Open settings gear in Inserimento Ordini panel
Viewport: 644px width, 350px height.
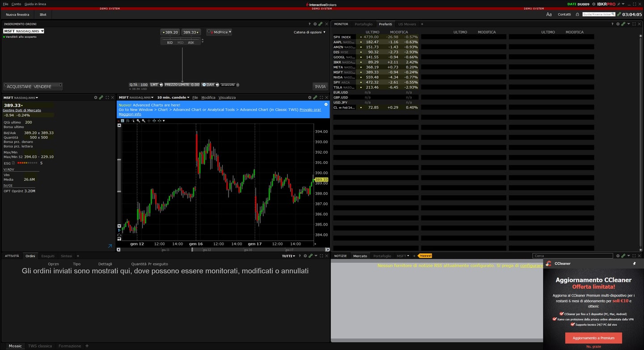315,24
